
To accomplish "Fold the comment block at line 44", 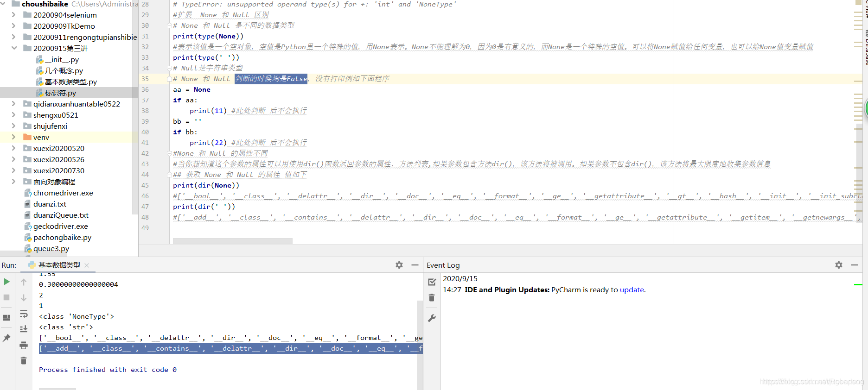I will click(x=169, y=175).
